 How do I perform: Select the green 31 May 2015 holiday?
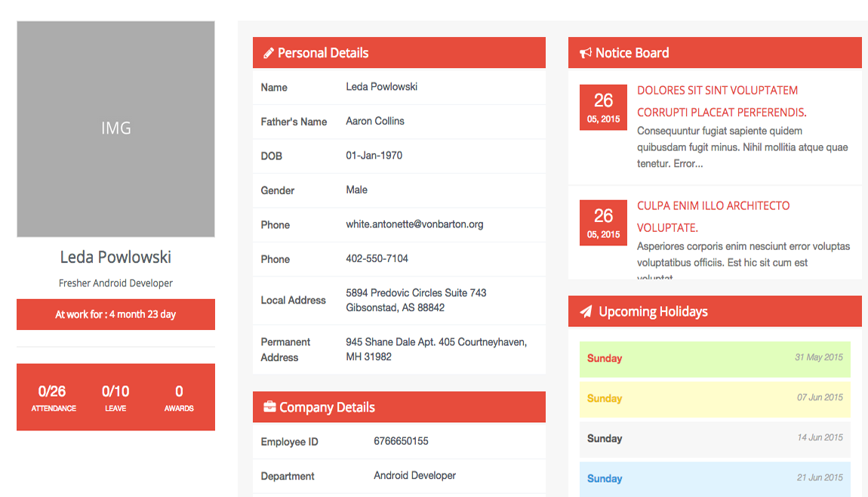point(714,359)
